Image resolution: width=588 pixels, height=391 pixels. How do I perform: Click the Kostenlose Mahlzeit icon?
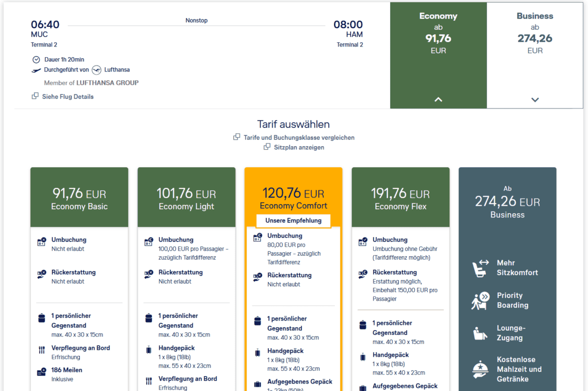[x=481, y=369]
